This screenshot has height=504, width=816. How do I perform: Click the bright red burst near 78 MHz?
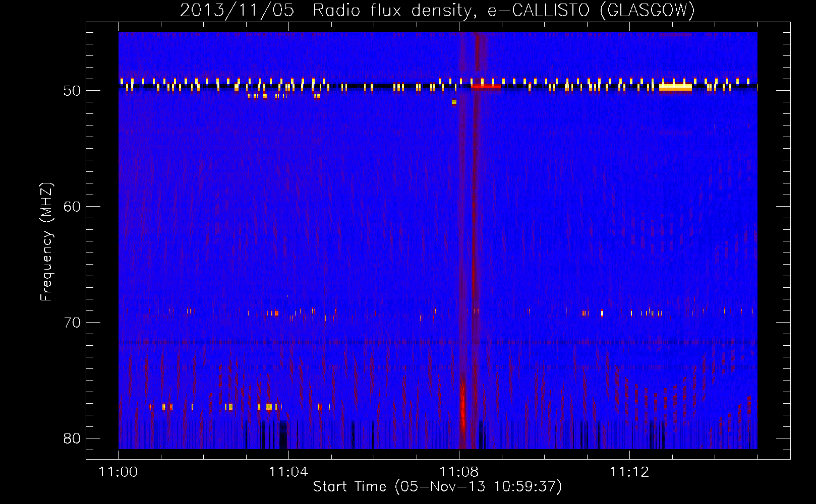click(463, 406)
